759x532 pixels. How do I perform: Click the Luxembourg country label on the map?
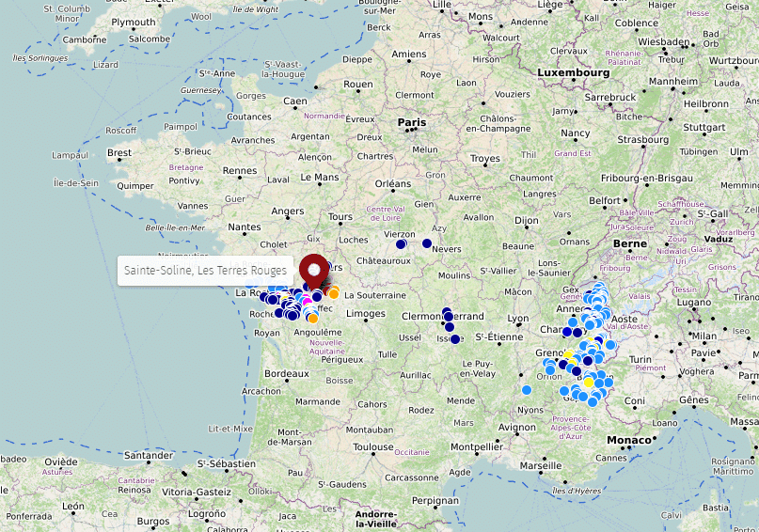coord(573,72)
